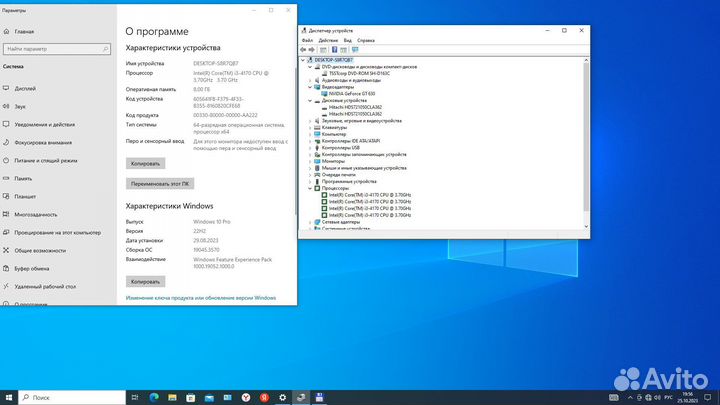The height and width of the screenshot is (405, 720).
Task: Open Питание и спящий режим page
Action: [x=45, y=161]
